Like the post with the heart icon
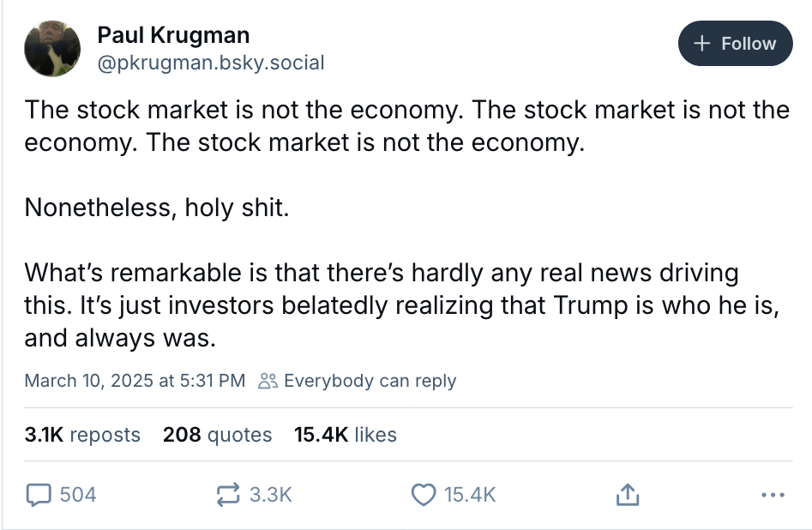This screenshot has width=812, height=530. click(x=424, y=495)
